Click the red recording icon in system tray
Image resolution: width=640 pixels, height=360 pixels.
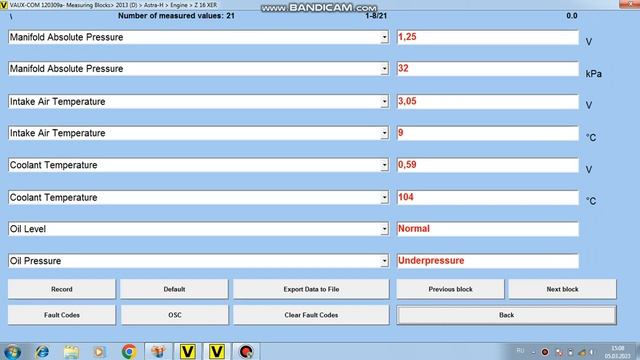pyautogui.click(x=545, y=351)
